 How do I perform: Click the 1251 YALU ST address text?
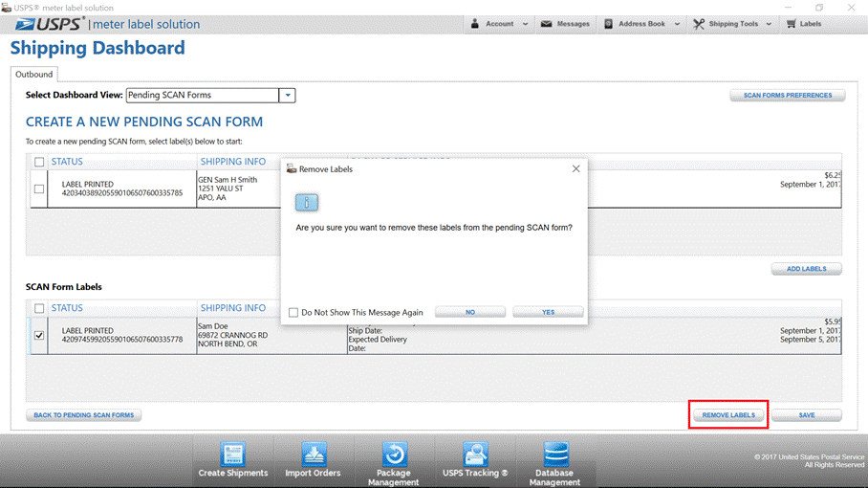[220, 189]
